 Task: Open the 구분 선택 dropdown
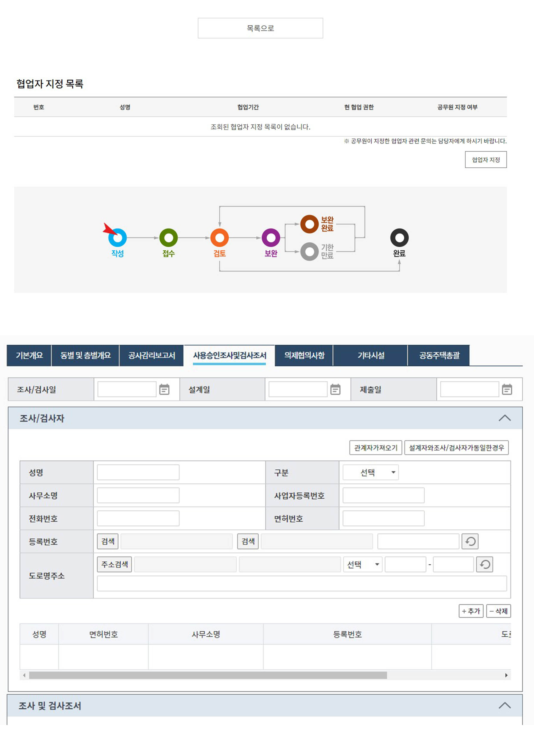371,472
